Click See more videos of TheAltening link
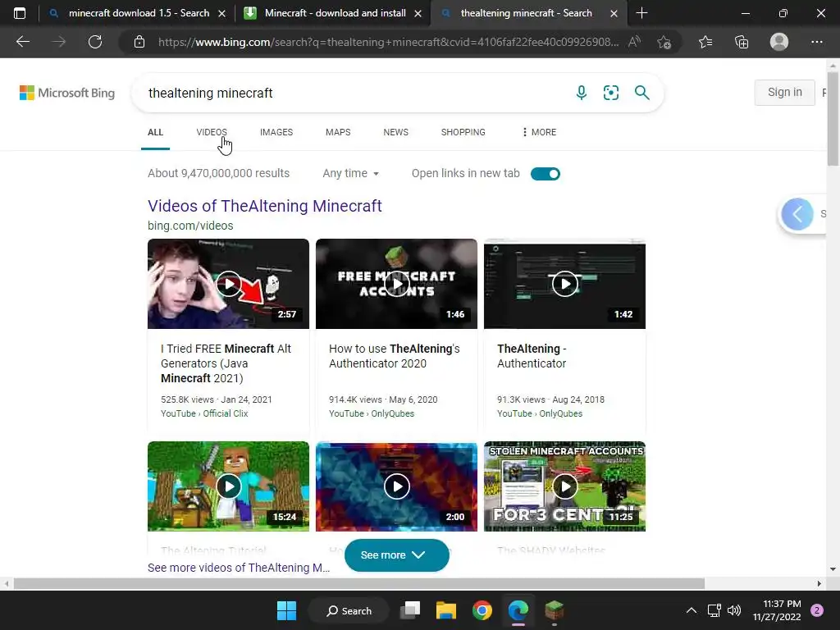The image size is (840, 630). click(239, 568)
